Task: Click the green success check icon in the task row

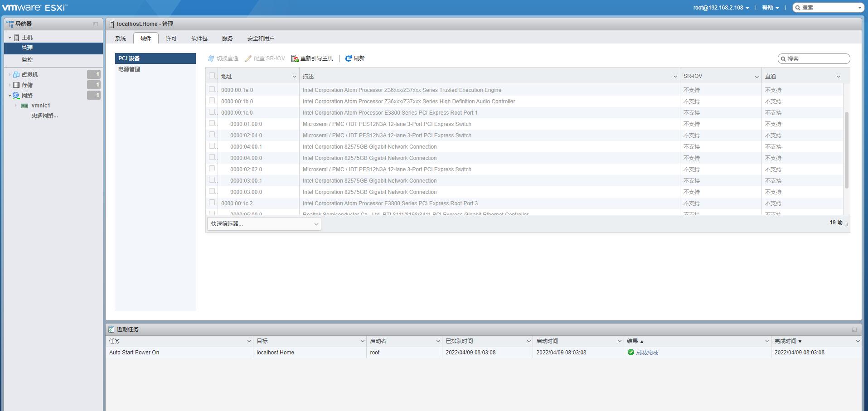Action: 631,352
